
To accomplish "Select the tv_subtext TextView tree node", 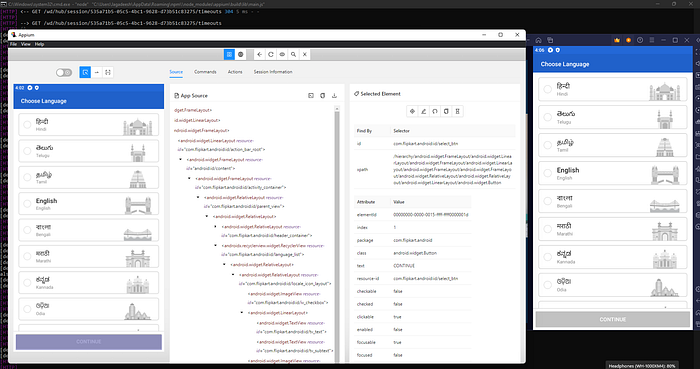I will coord(295,346).
